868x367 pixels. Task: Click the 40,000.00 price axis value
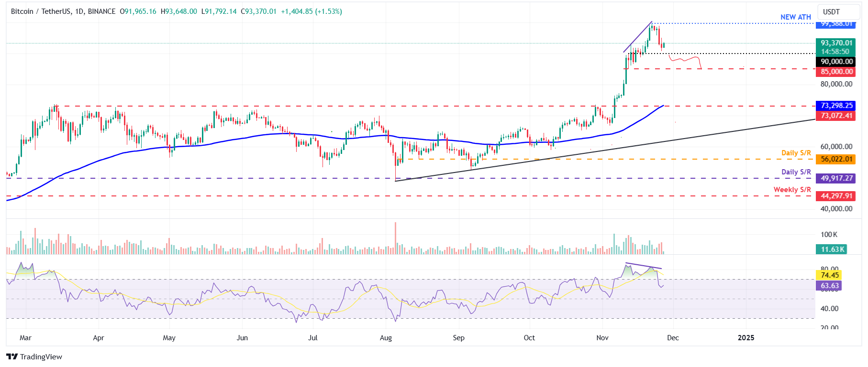[x=836, y=209]
